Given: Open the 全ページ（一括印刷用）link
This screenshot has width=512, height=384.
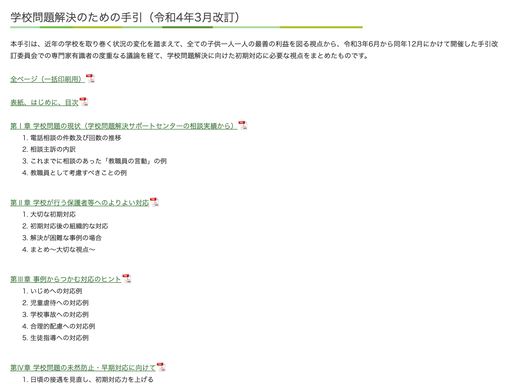Looking at the screenshot, I should click(47, 79).
